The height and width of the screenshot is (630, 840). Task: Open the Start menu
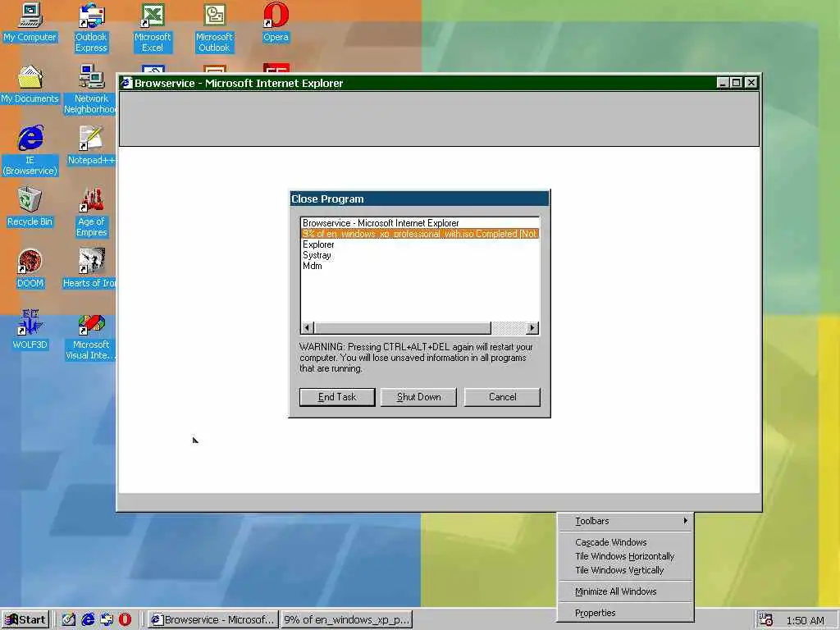(25, 620)
